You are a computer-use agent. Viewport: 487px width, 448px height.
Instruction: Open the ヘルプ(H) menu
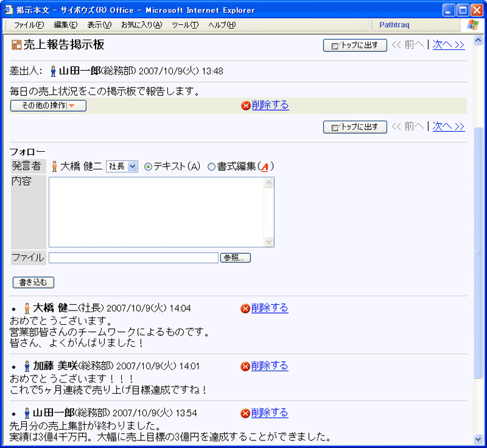[x=222, y=25]
